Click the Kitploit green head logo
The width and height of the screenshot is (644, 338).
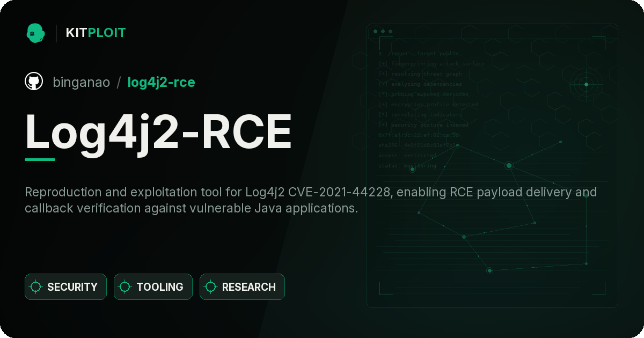click(35, 33)
